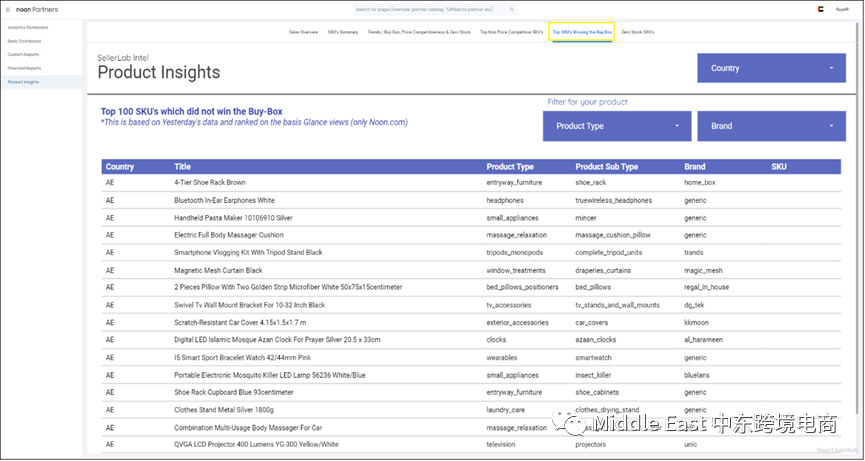Click the SKU column header
865x461 pixels.
pyautogui.click(x=779, y=167)
